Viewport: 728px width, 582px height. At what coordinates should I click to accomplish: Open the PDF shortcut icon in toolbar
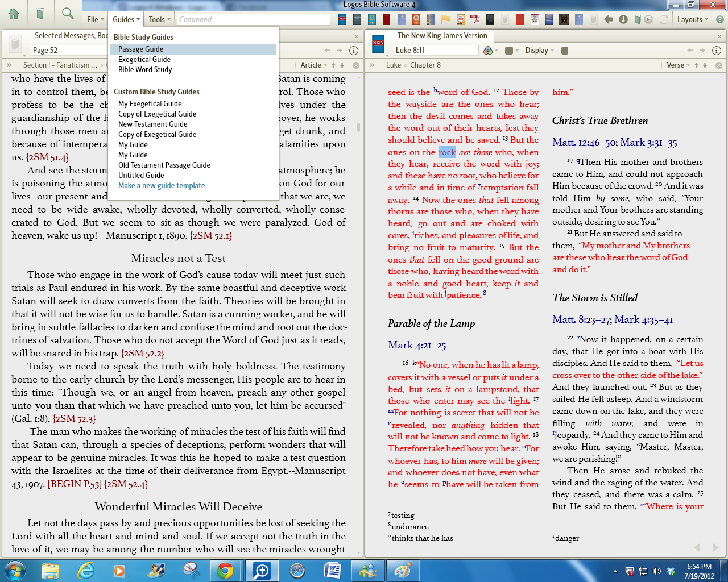(475, 19)
